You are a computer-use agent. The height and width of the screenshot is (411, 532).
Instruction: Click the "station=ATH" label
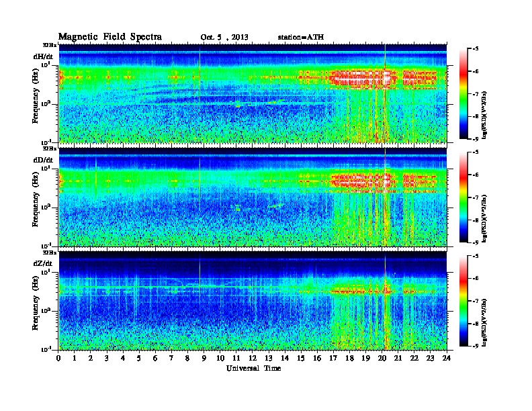[x=301, y=37]
